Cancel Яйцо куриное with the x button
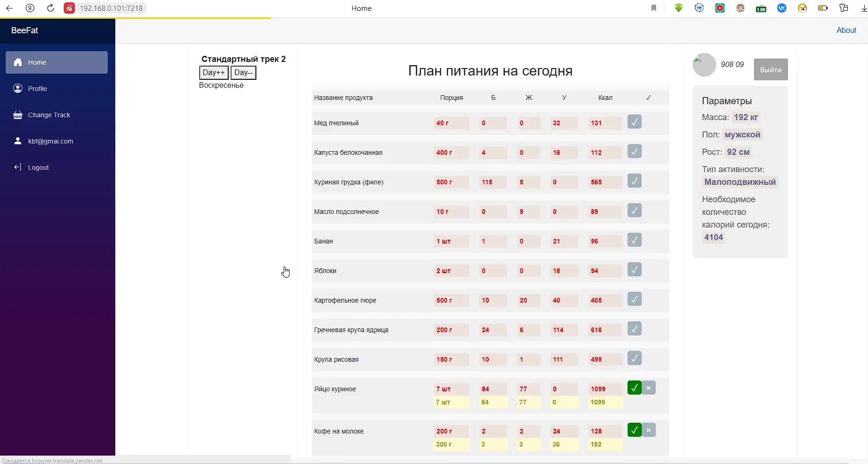This screenshot has width=868, height=464. (649, 388)
